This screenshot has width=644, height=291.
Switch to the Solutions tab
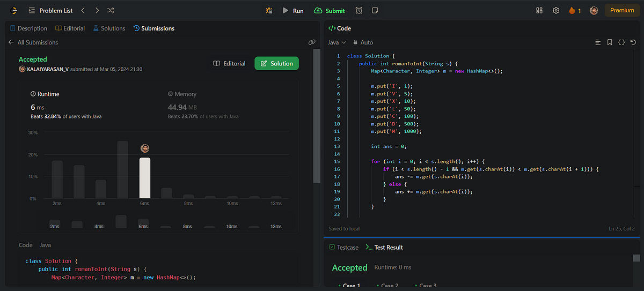pyautogui.click(x=109, y=28)
